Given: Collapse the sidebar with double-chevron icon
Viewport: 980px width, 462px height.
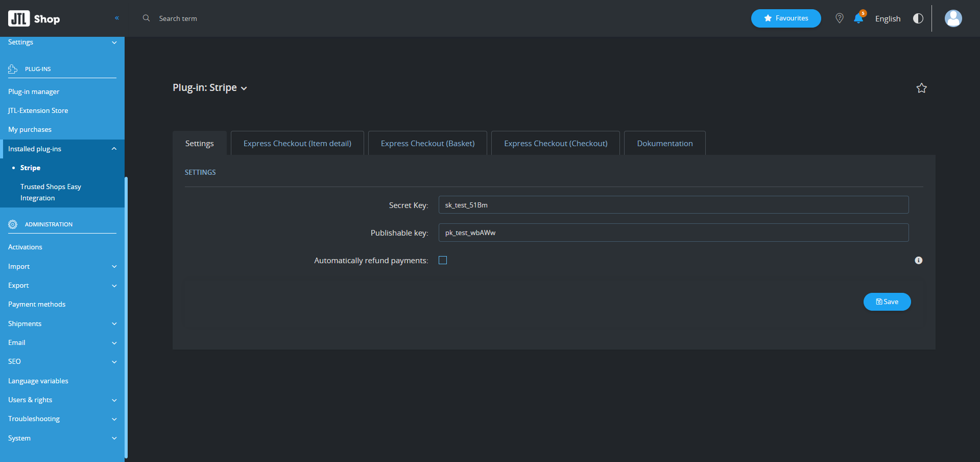Looking at the screenshot, I should 117,18.
